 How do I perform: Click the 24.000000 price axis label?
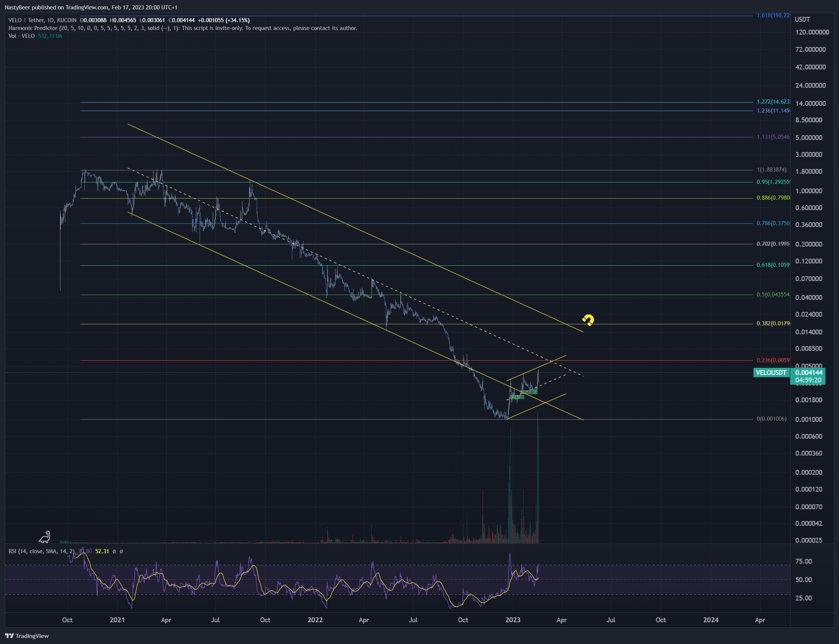pyautogui.click(x=810, y=86)
